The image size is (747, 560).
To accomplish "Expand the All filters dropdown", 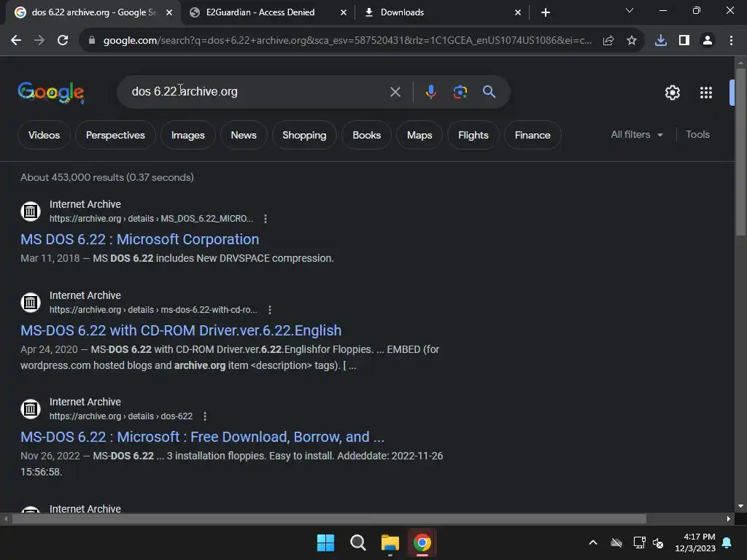I will [x=637, y=135].
